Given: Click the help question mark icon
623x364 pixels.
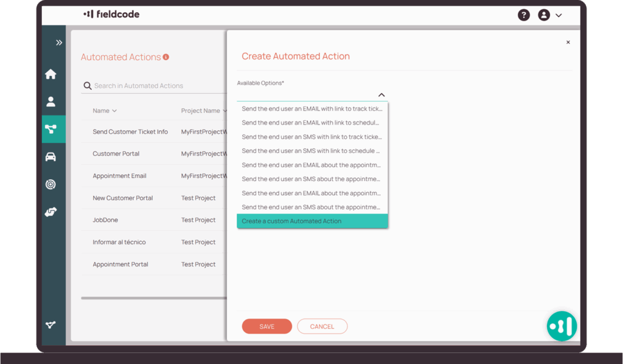Looking at the screenshot, I should 523,15.
